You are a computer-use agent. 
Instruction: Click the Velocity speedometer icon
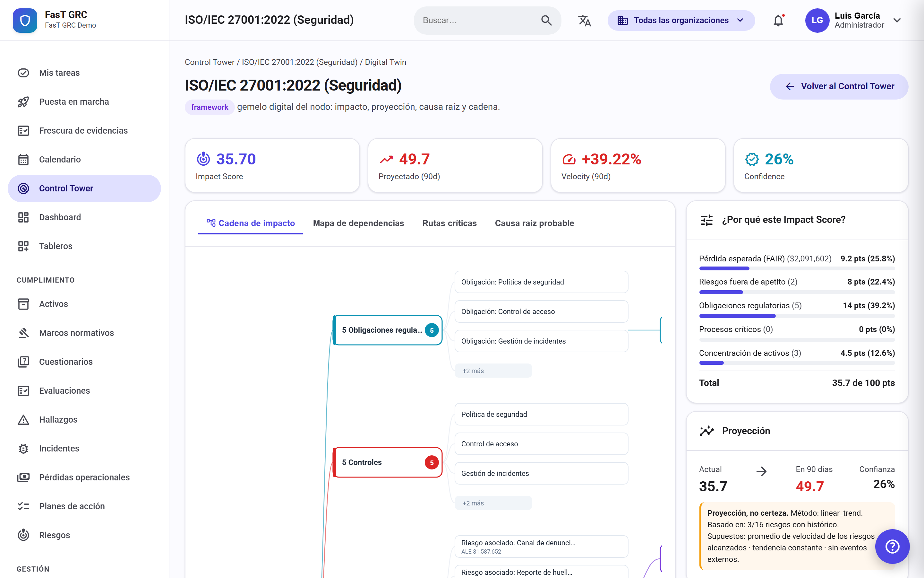click(569, 159)
